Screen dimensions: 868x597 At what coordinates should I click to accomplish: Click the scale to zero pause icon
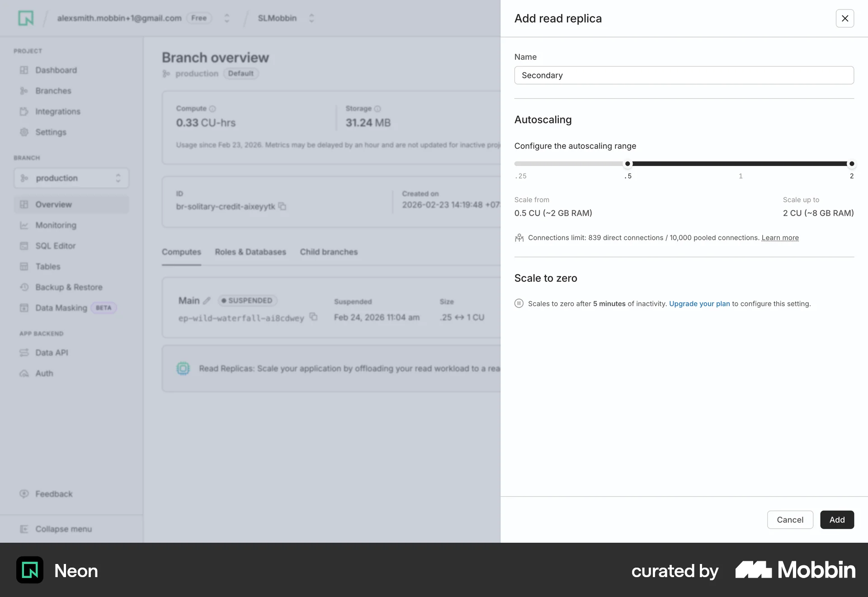click(x=519, y=303)
